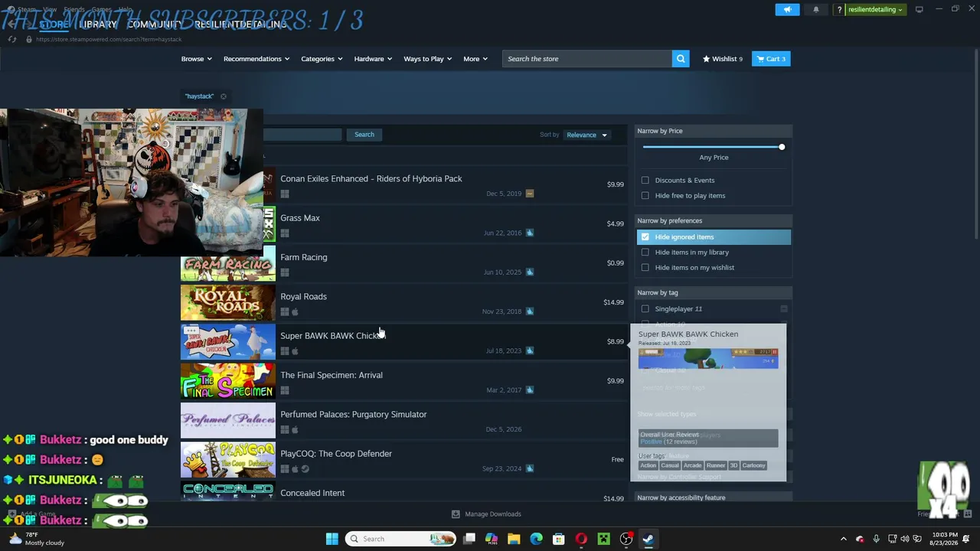Enable Hide items in my library
Image resolution: width=980 pixels, height=551 pixels.
(x=645, y=253)
